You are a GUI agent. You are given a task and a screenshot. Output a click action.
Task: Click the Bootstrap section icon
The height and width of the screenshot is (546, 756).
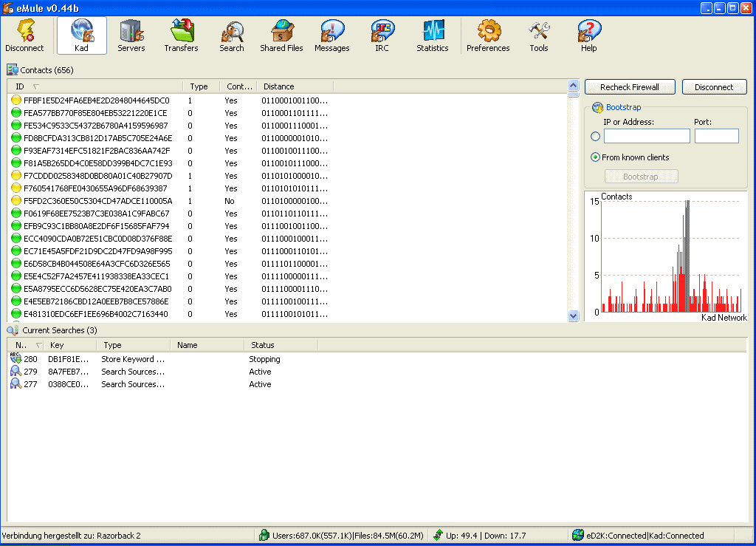[598, 107]
